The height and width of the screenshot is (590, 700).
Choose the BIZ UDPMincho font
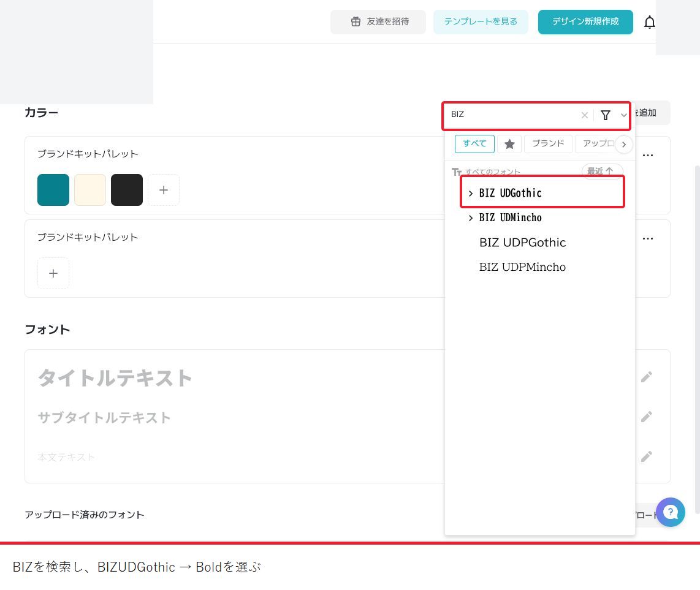(522, 267)
